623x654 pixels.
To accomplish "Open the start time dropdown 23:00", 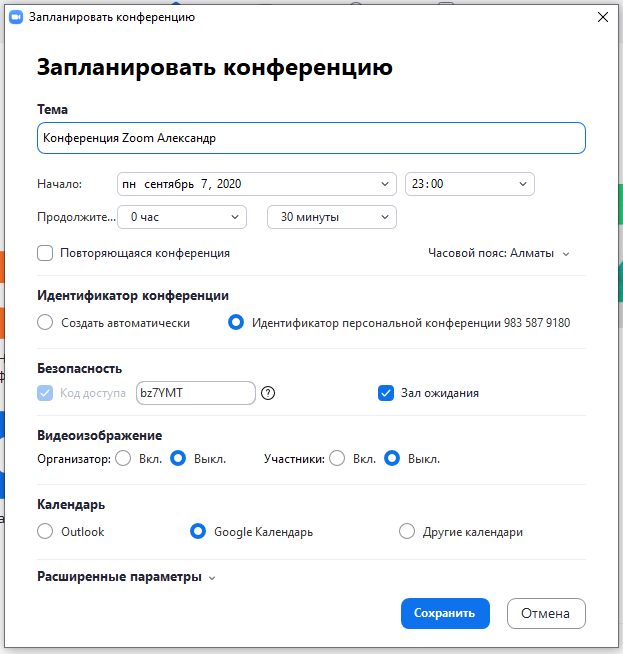I will 470,184.
